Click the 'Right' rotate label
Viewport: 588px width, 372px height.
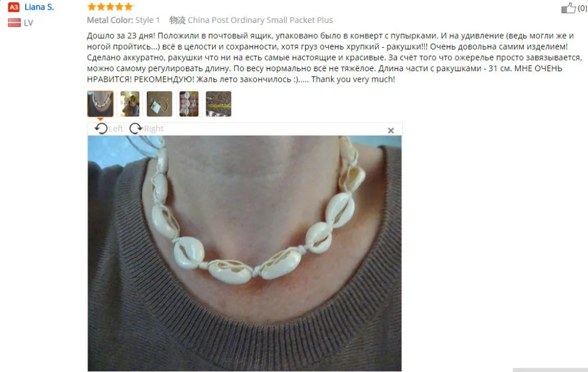coord(153,129)
